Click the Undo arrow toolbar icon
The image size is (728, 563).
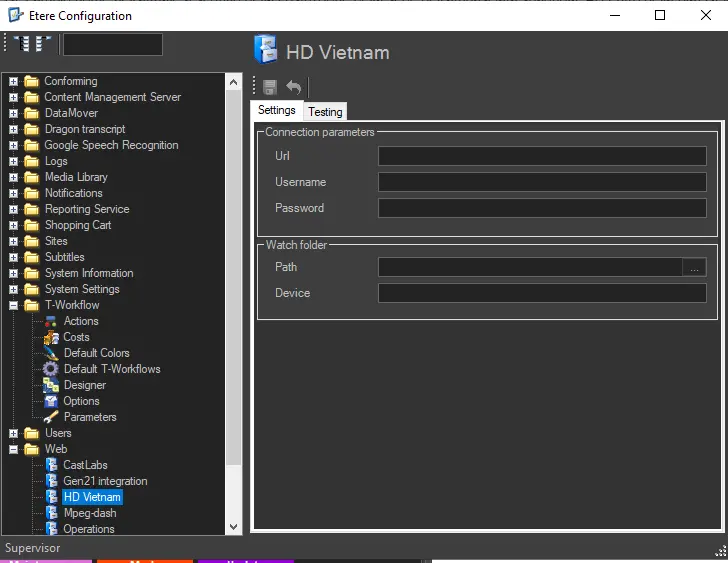click(x=293, y=88)
